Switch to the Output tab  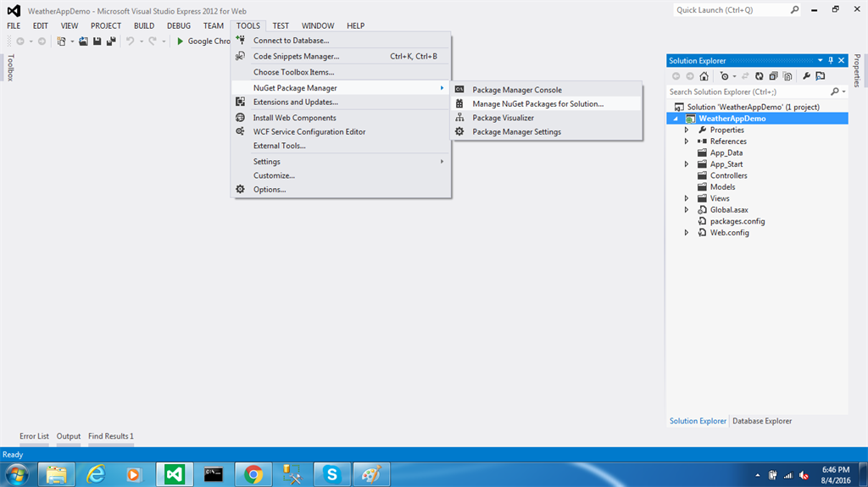point(69,436)
